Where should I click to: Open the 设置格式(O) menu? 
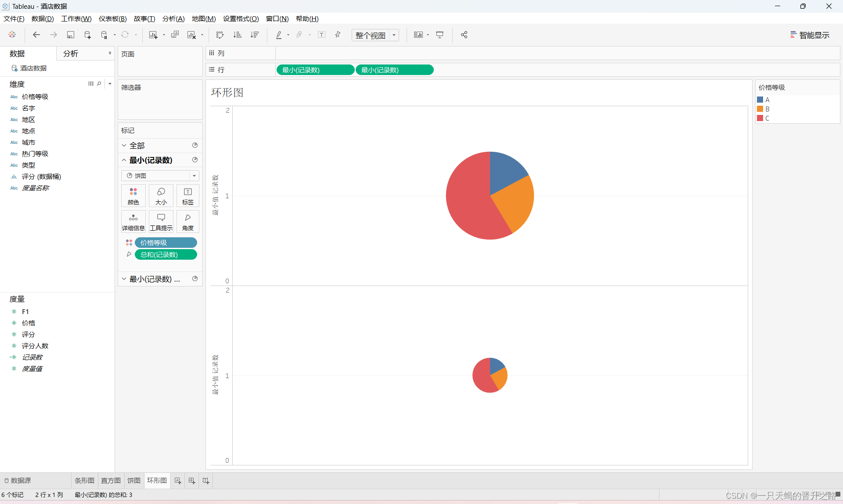click(x=241, y=19)
